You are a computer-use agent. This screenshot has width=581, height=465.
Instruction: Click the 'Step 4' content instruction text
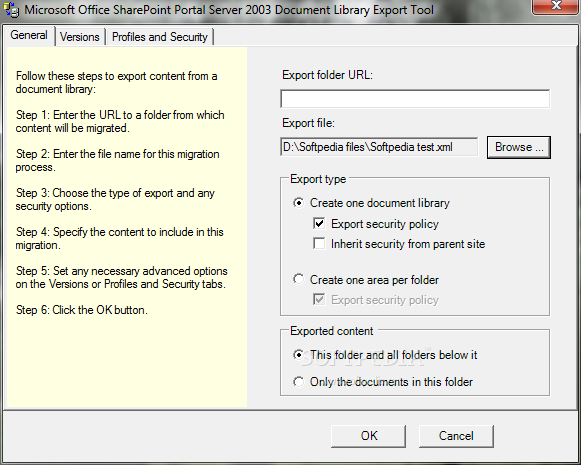tap(120, 238)
